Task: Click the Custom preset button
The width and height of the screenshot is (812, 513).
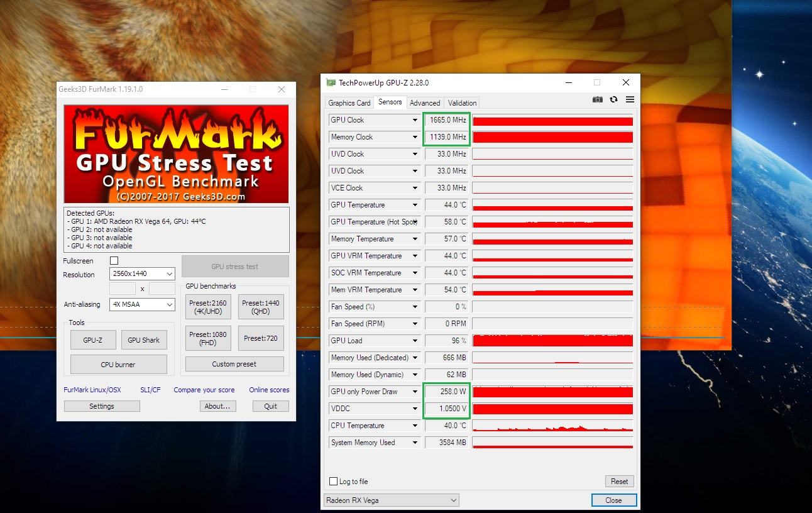Action: [x=234, y=364]
